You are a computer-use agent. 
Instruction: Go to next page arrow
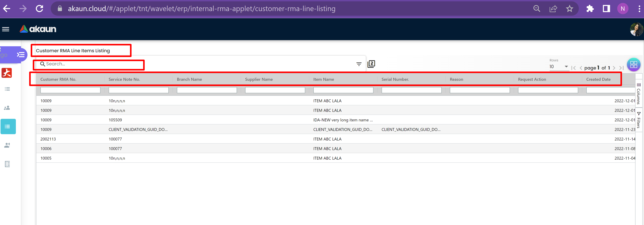(614, 68)
